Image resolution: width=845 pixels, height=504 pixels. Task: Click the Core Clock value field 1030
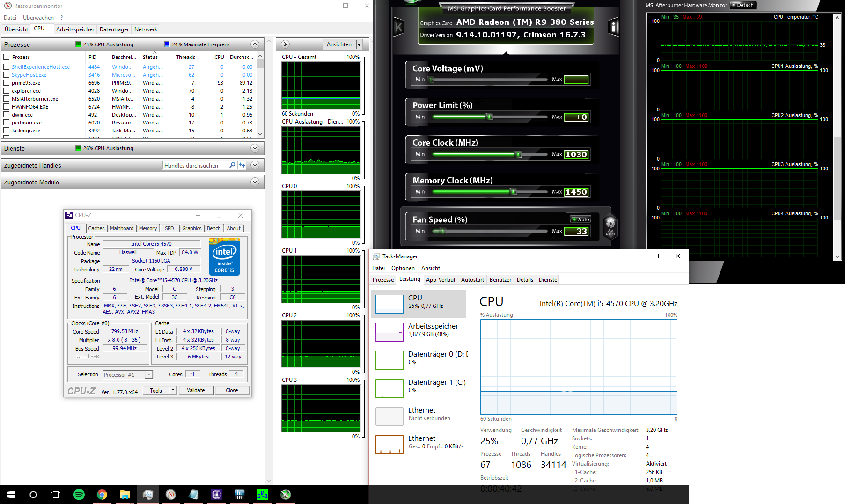pyautogui.click(x=576, y=154)
